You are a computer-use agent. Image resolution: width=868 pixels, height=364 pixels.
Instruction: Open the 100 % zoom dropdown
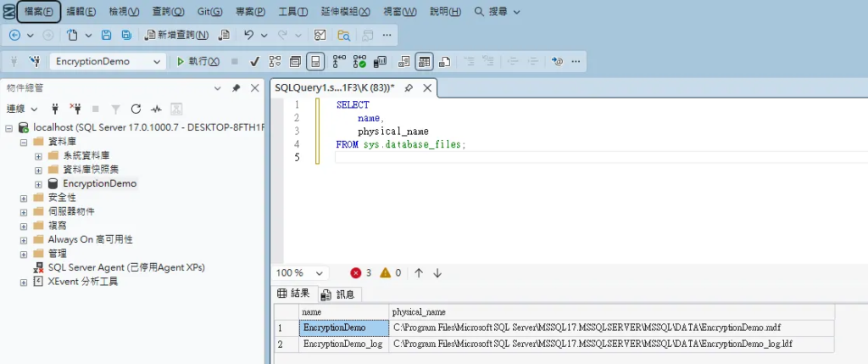pos(320,273)
